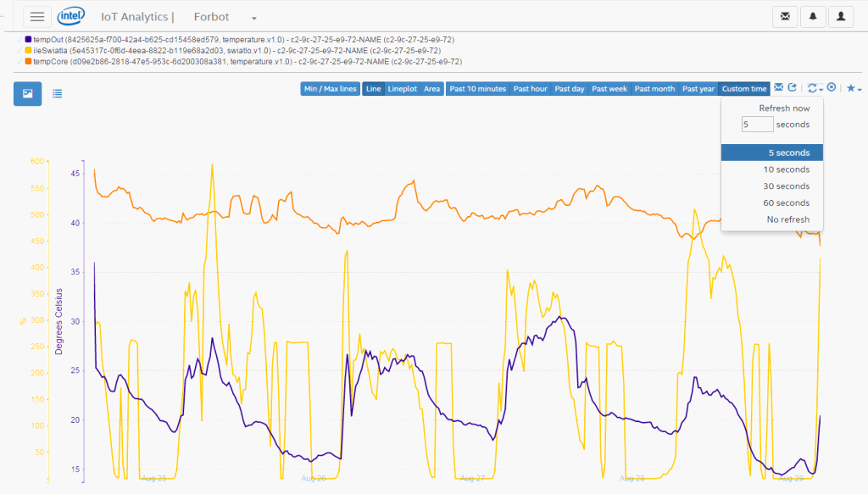The image size is (868, 494).
Task: Expand the Forbot account dropdown
Action: [x=253, y=18]
